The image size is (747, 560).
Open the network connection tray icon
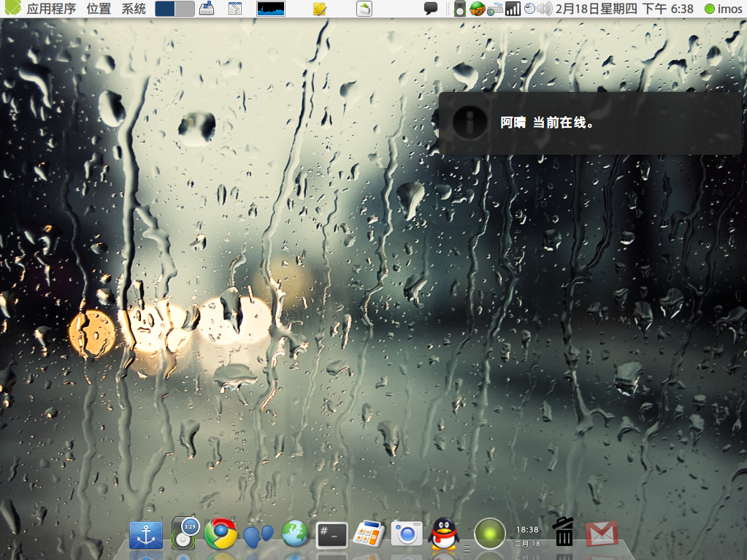[x=496, y=9]
